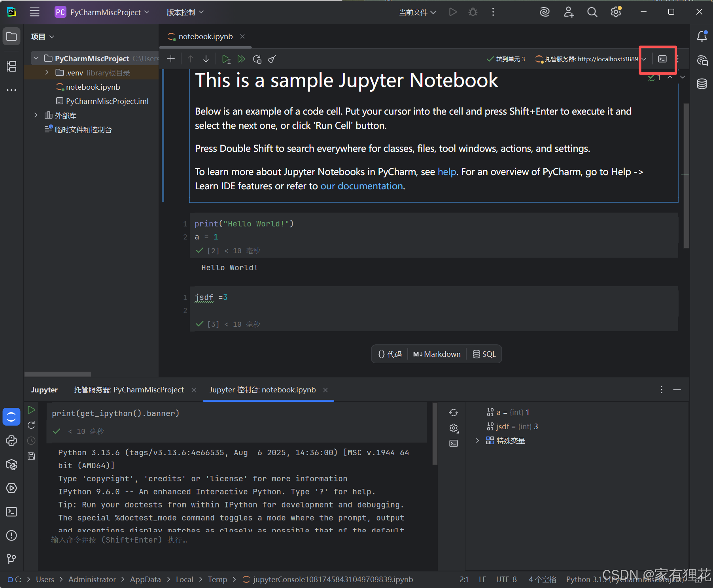Expand 特殊变量 in variables pane
Image resolution: width=713 pixels, height=588 pixels.
(x=477, y=441)
